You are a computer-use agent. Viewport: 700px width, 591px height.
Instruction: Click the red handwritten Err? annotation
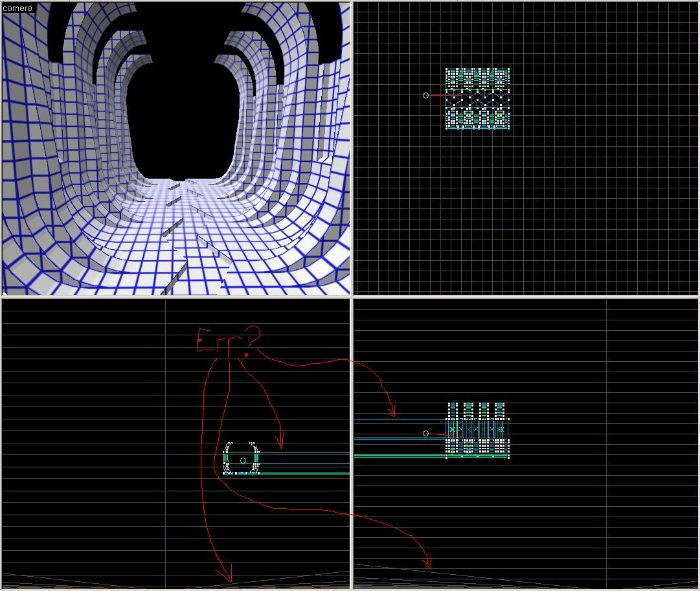click(x=228, y=340)
